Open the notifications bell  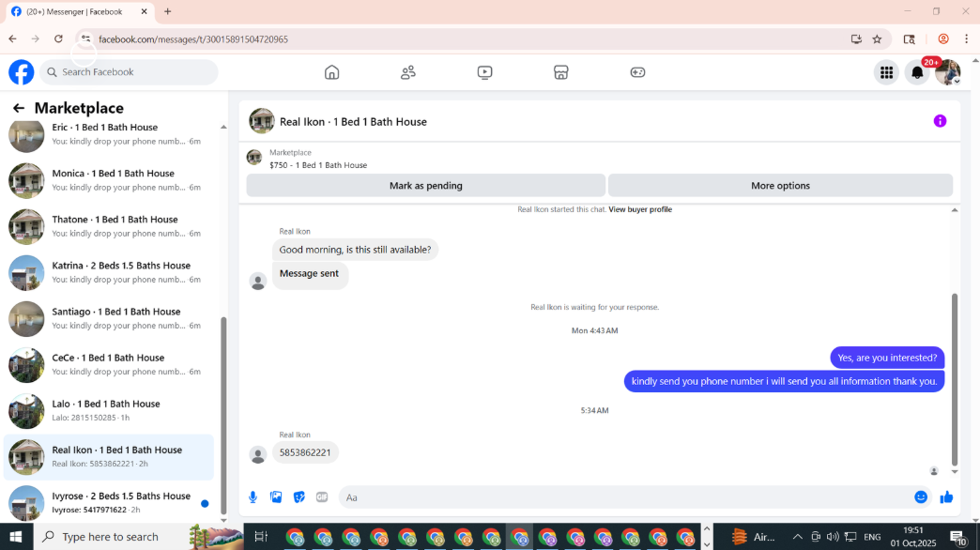click(917, 72)
